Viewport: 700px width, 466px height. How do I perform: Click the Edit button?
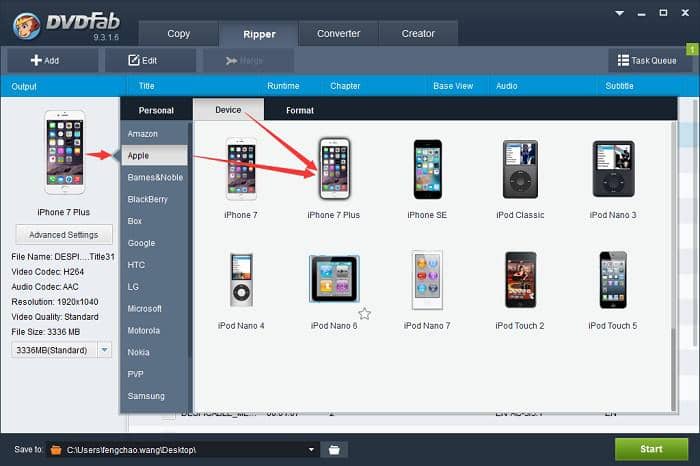[x=150, y=60]
